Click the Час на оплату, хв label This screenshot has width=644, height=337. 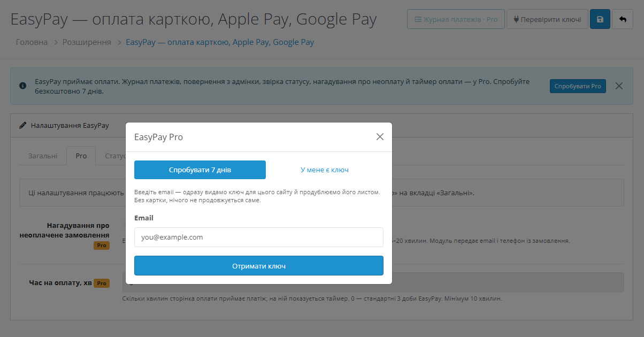pos(60,283)
